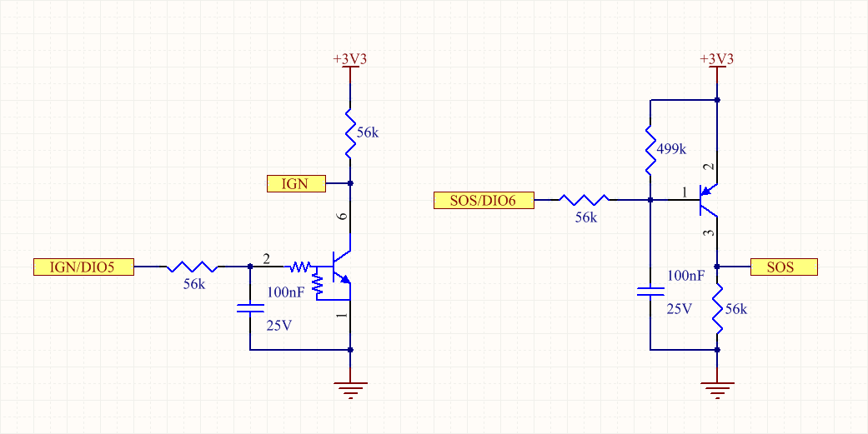Screen dimensions: 868x434
Task: Click the 25V text in the IGN circuit
Action: [x=279, y=325]
